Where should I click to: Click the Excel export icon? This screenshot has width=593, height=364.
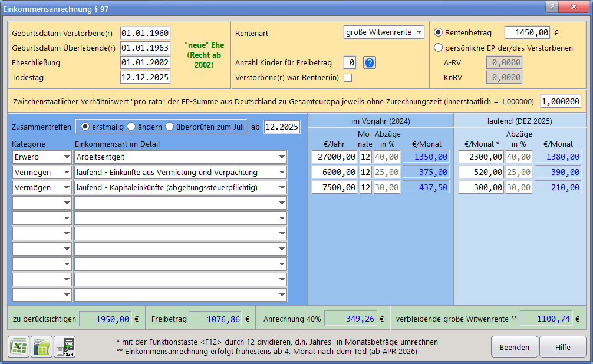tap(18, 346)
